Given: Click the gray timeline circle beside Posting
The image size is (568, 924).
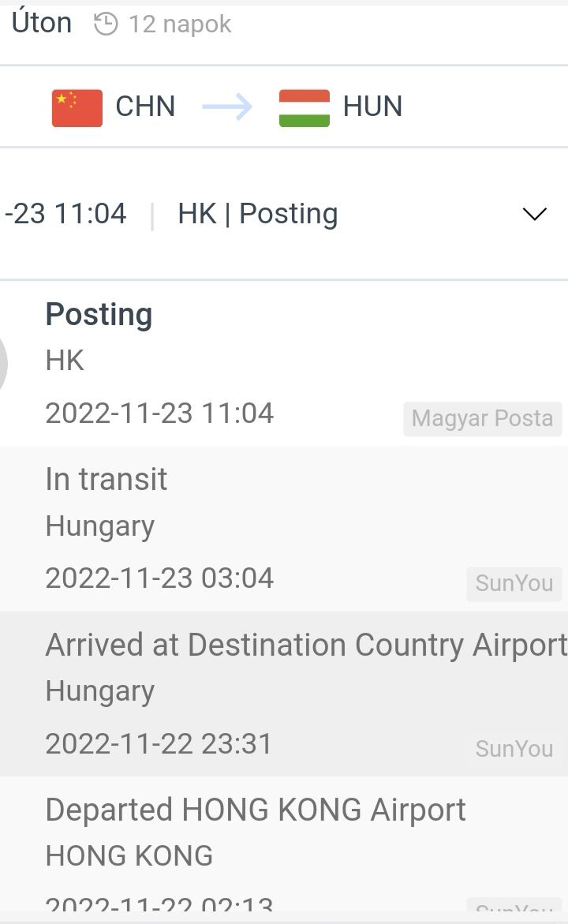Looking at the screenshot, I should click(x=3, y=363).
